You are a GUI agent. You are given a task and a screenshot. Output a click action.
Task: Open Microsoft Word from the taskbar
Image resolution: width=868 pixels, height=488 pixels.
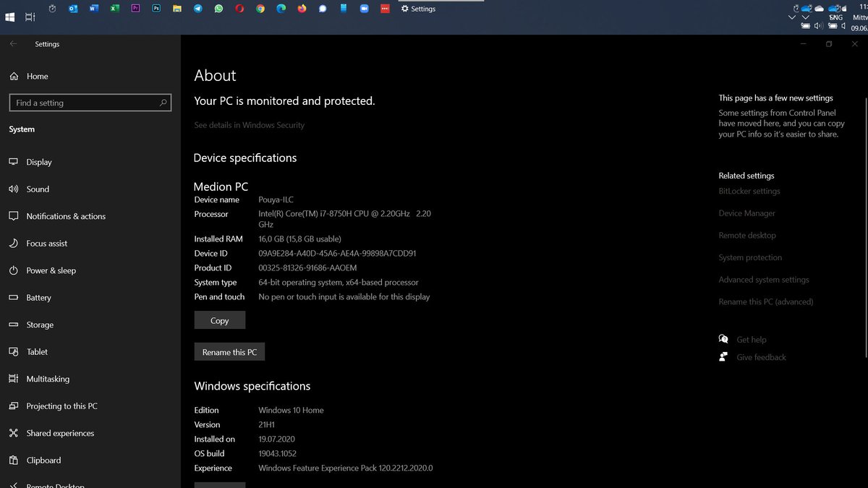(94, 9)
